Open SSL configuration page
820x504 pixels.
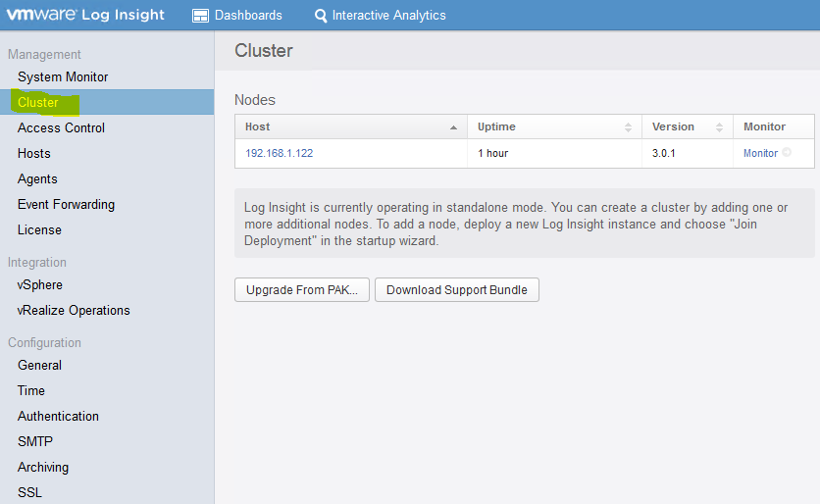[x=29, y=492]
